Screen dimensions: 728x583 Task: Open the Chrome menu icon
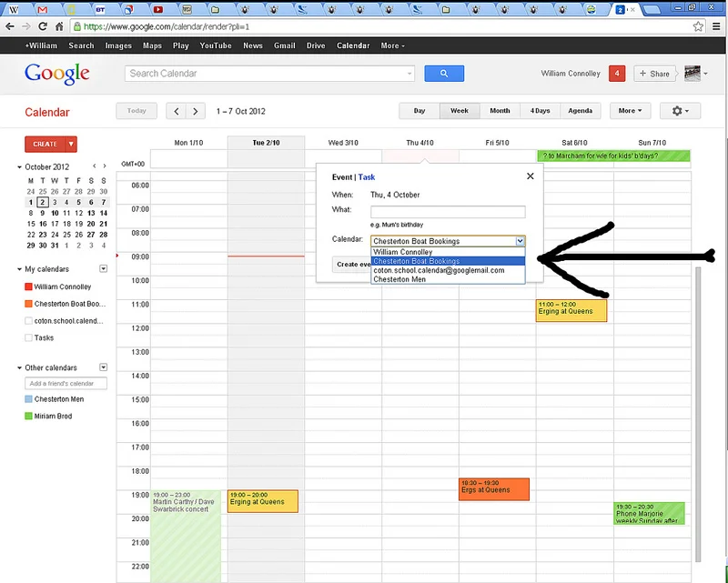(x=717, y=26)
